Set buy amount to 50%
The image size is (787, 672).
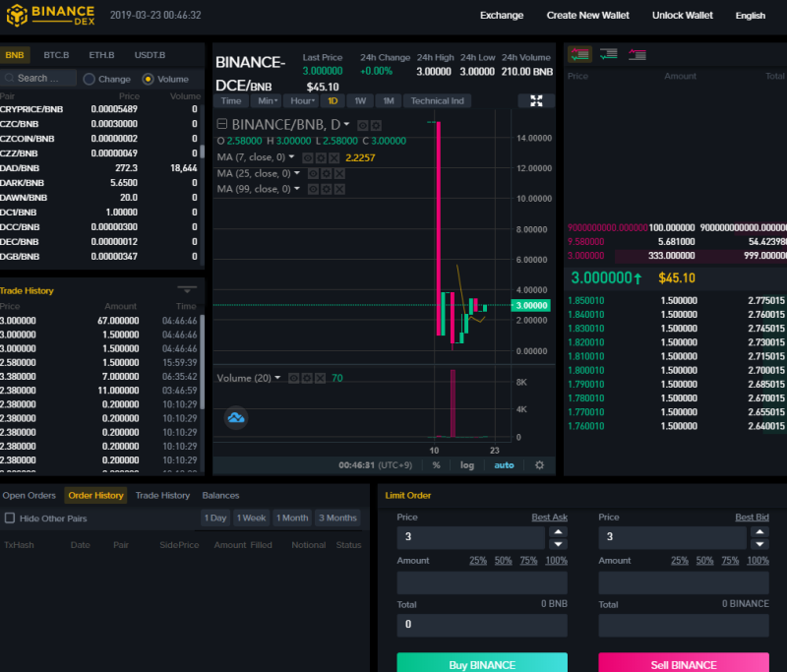pos(504,560)
